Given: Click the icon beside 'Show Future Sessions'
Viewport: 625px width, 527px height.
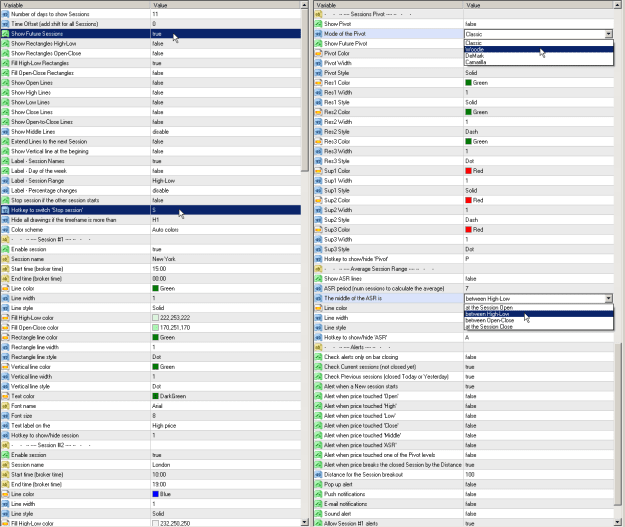Looking at the screenshot, I should tap(5, 33).
